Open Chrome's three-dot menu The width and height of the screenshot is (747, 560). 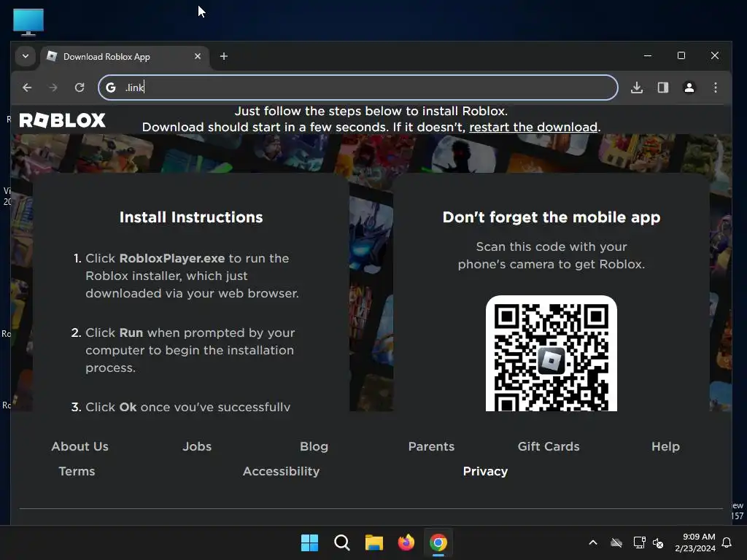pos(716,87)
